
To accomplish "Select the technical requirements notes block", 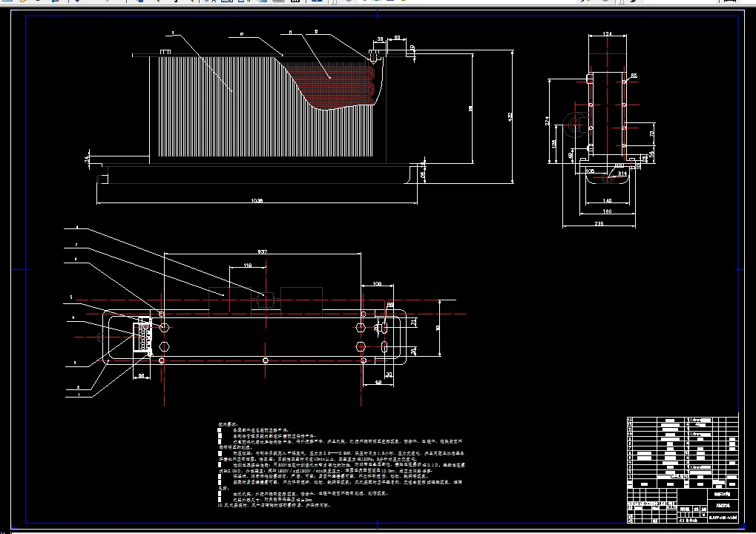I will [x=342, y=464].
